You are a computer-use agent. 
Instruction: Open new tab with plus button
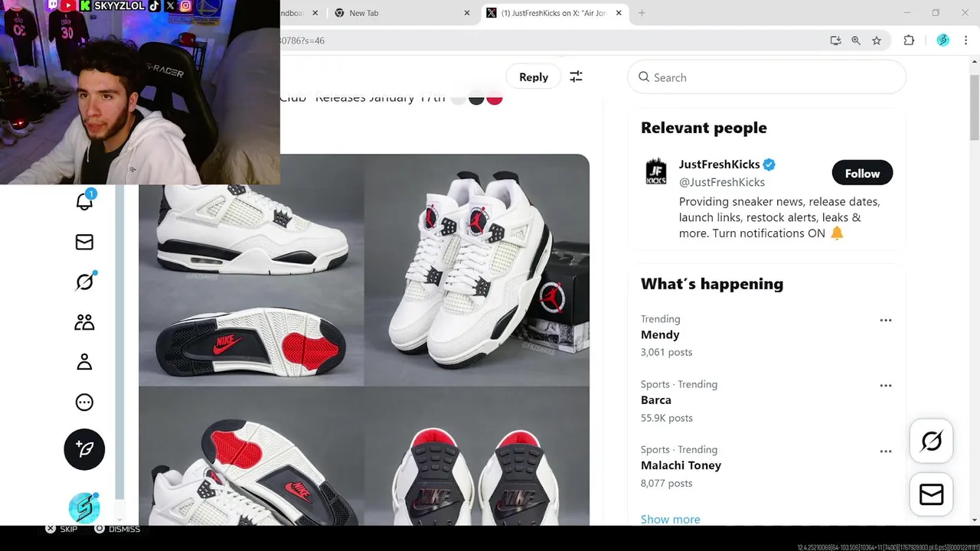coord(642,13)
